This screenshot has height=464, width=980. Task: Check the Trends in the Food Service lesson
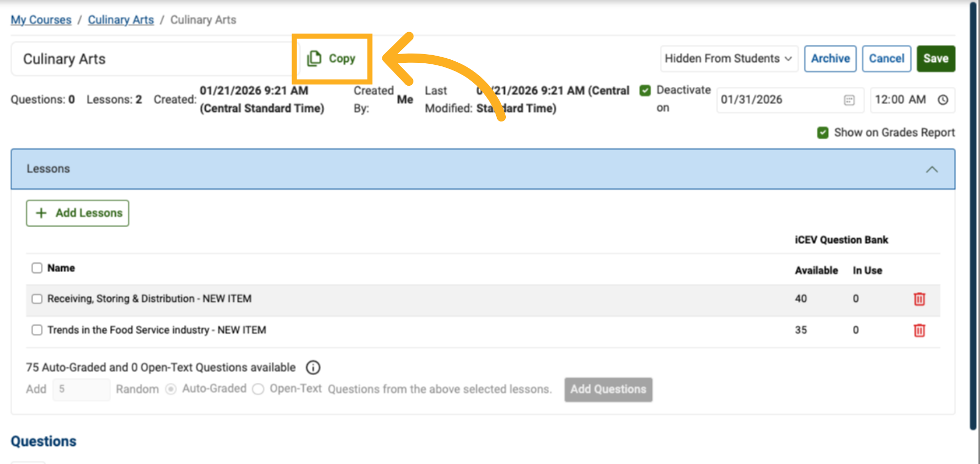click(x=37, y=330)
